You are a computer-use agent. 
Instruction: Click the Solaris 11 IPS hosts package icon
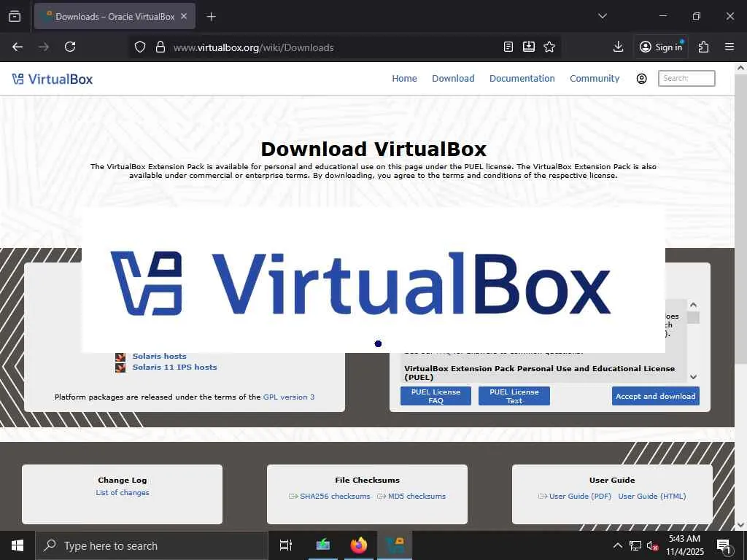tap(120, 367)
